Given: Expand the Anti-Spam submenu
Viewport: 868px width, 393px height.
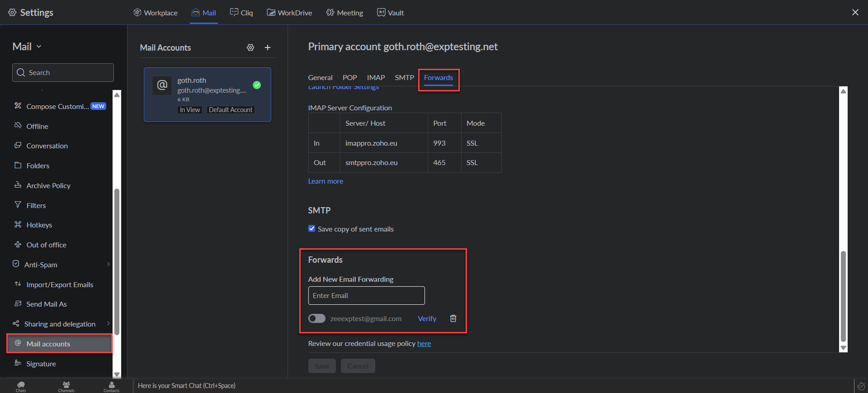Looking at the screenshot, I should point(108,265).
